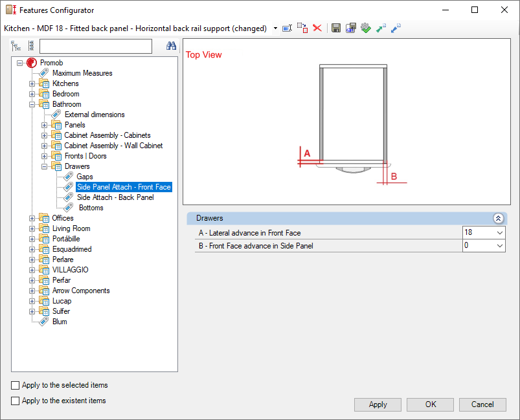The width and height of the screenshot is (520, 420).
Task: Click the Apply button
Action: [x=378, y=404]
